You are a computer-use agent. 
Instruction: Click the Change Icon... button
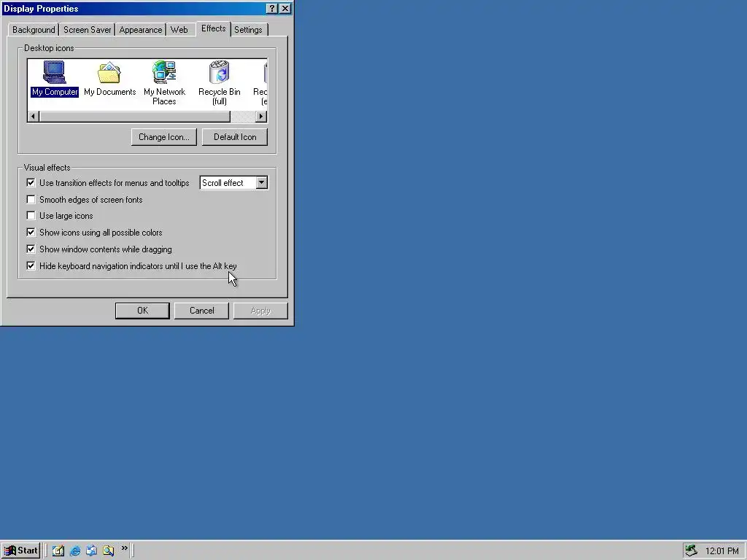point(164,137)
